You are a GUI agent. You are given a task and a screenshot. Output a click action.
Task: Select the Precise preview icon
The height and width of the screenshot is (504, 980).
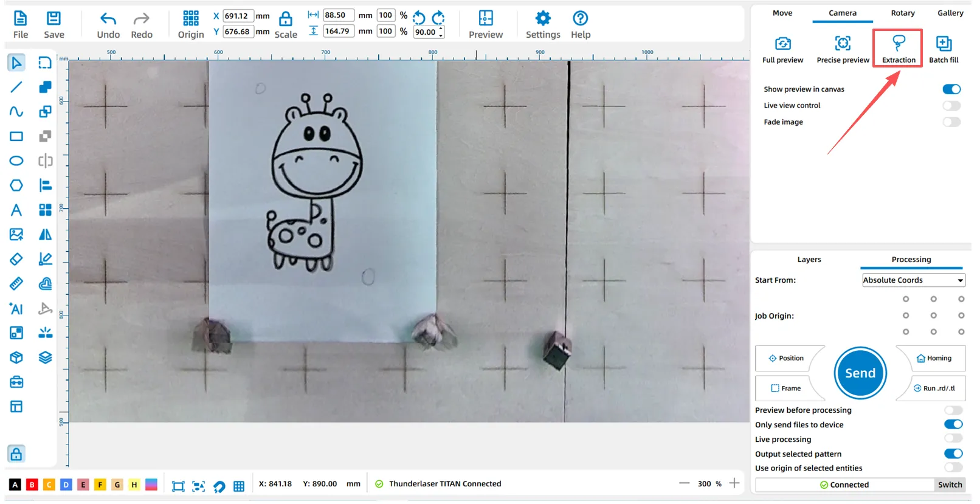tap(843, 44)
